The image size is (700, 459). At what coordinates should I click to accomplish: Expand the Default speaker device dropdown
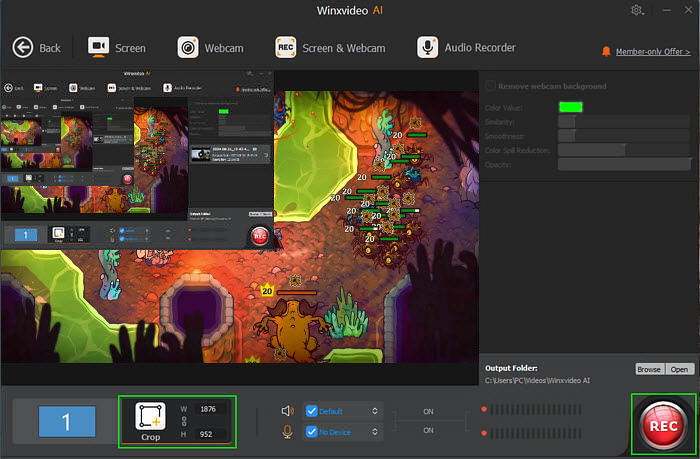pos(375,410)
